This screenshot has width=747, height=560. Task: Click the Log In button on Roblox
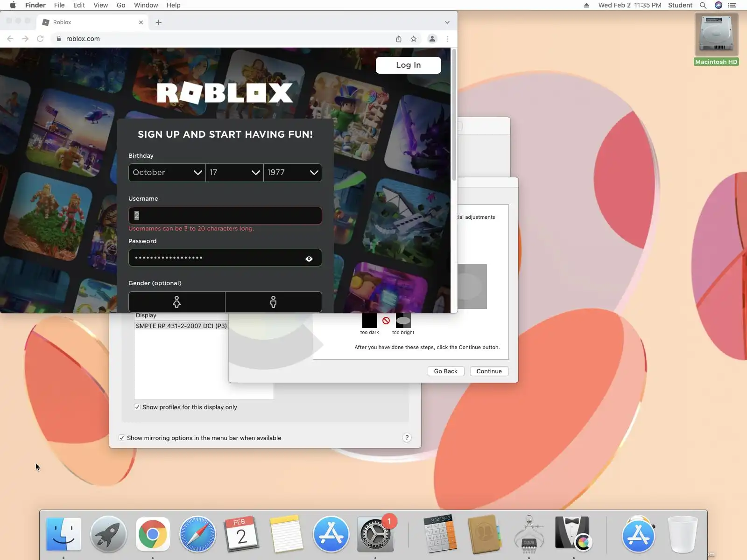pyautogui.click(x=409, y=65)
